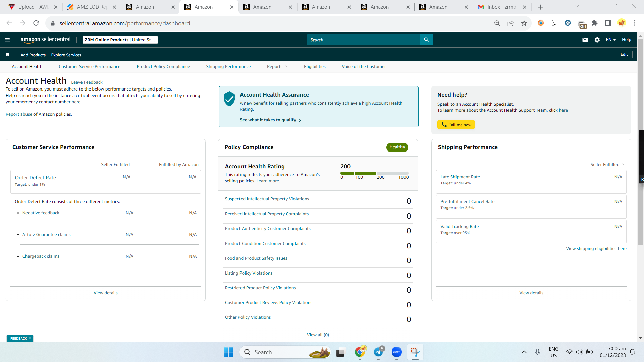Open the settings gear icon
The height and width of the screenshot is (362, 644).
(x=597, y=40)
